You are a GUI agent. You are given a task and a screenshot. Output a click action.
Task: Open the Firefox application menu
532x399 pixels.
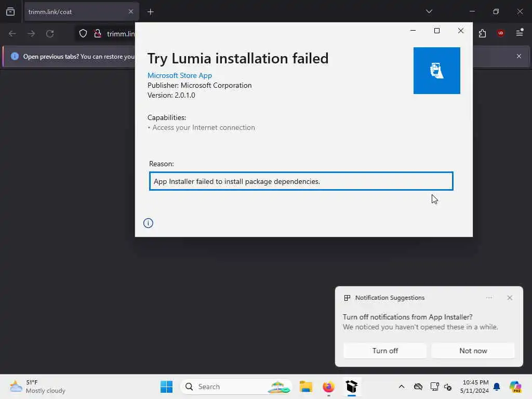tap(520, 33)
